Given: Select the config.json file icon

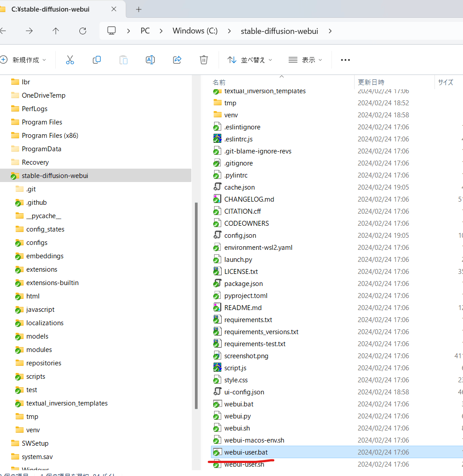Looking at the screenshot, I should 217,235.
